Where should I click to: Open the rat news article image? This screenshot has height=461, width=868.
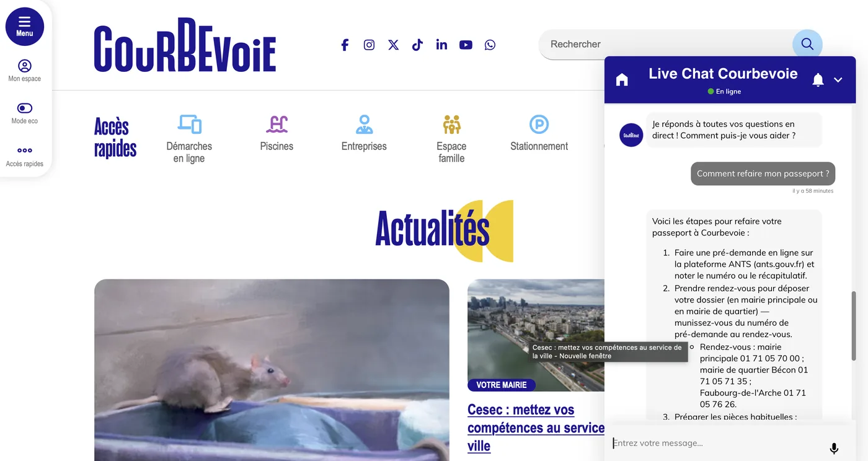click(272, 370)
